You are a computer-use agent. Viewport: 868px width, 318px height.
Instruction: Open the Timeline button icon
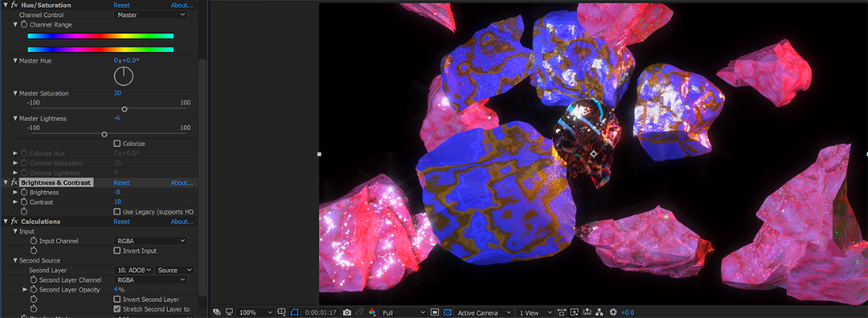pos(588,312)
